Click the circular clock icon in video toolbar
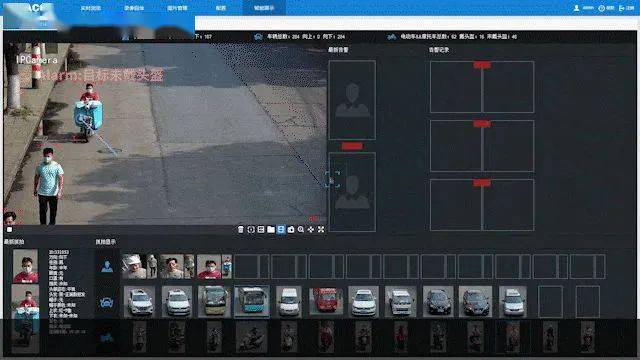This screenshot has width=640, height=360. (251, 230)
